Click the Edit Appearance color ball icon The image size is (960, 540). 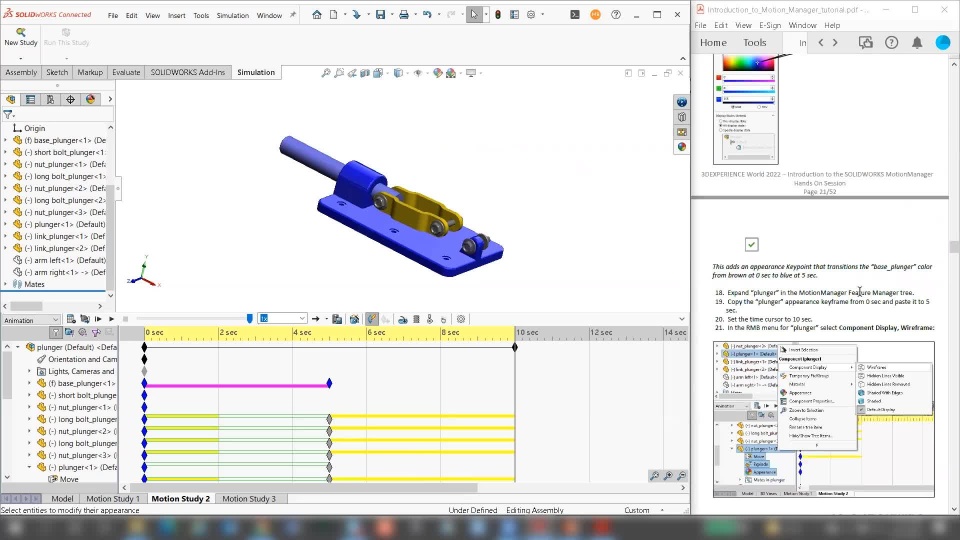[x=437, y=73]
